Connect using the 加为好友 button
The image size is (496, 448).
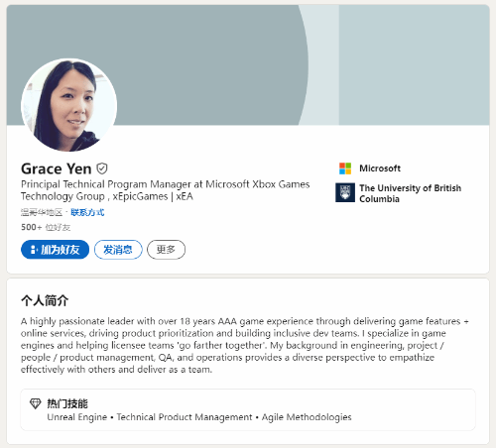[x=55, y=250]
